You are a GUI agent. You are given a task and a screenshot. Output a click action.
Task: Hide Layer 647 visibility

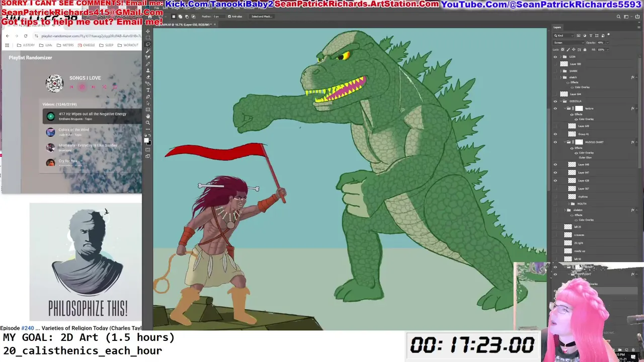555,172
